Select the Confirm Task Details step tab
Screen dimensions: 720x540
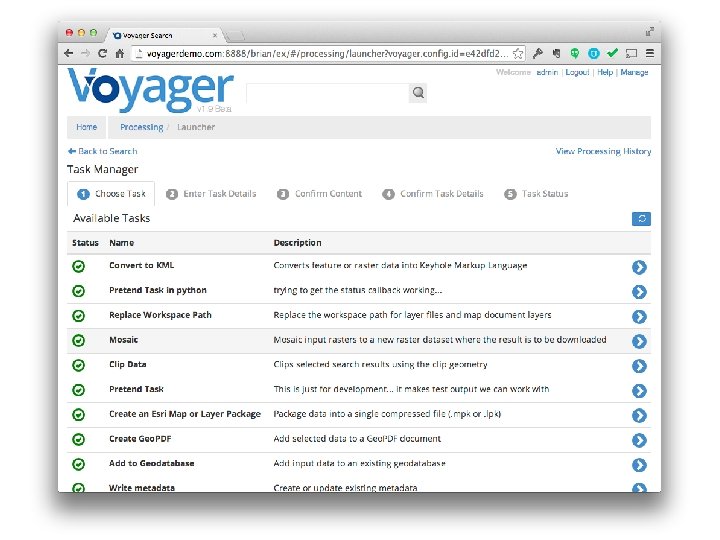coord(433,194)
